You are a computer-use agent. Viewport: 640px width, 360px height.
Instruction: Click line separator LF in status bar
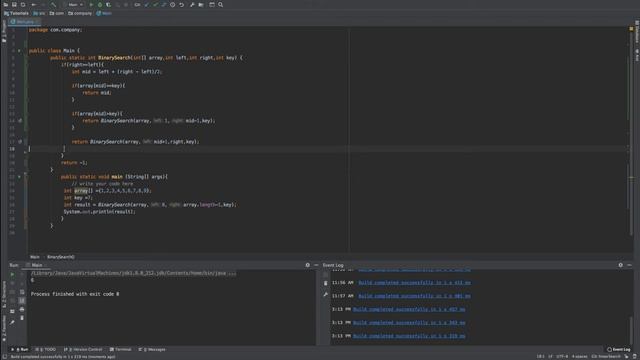(550, 357)
